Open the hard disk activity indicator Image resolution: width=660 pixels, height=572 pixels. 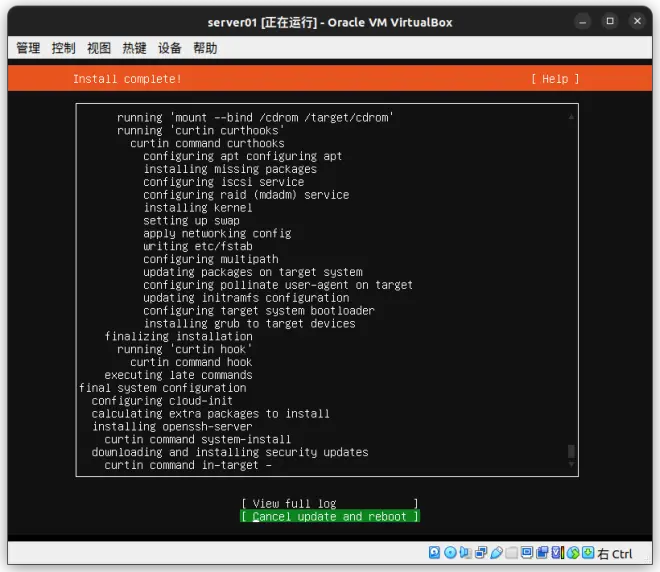[x=434, y=552]
